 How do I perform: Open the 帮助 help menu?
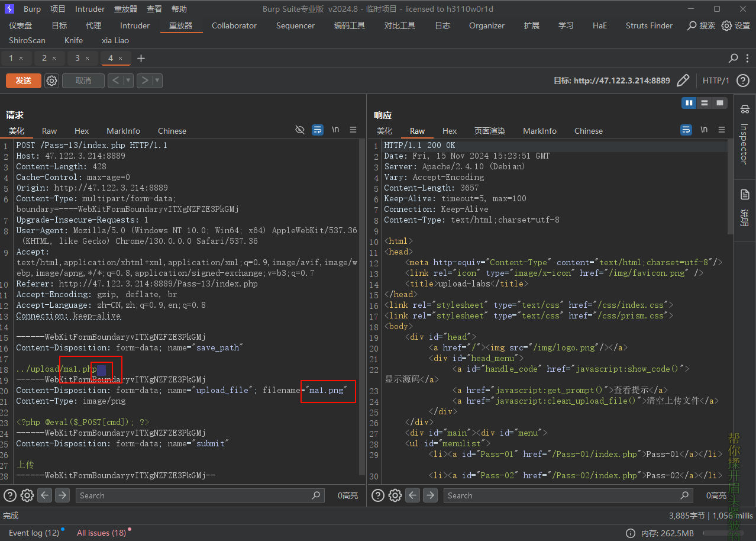(179, 9)
